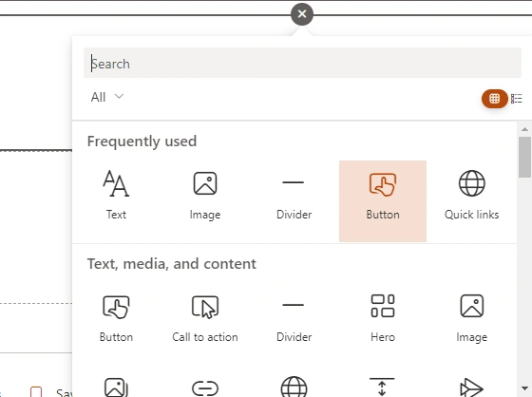Select the highlighted Button web part
Image resolution: width=532 pixels, height=397 pixels.
[x=383, y=201]
